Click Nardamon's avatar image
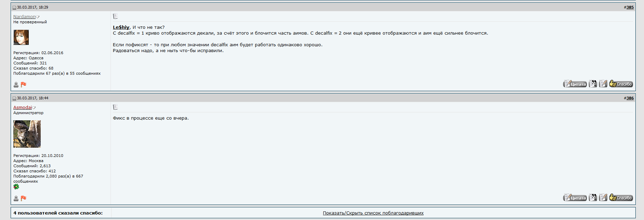This screenshot has height=220, width=644. click(21, 37)
